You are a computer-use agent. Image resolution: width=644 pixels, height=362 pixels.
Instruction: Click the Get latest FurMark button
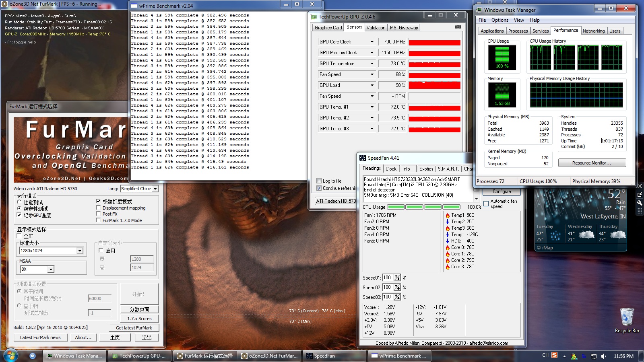point(134,328)
